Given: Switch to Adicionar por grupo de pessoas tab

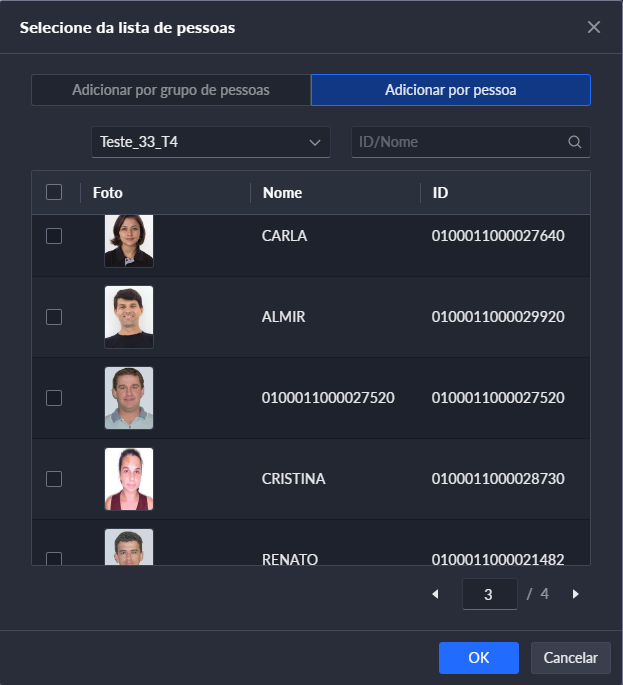Looking at the screenshot, I should pos(171,90).
